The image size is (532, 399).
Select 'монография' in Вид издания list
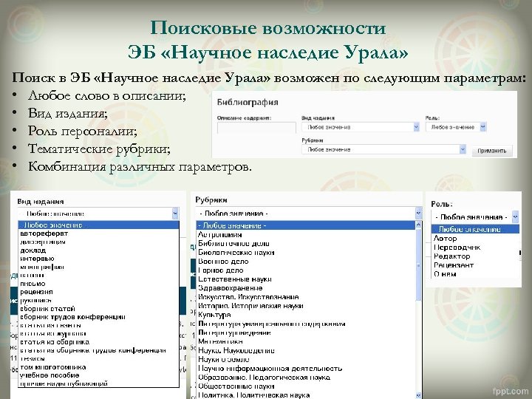(98, 267)
